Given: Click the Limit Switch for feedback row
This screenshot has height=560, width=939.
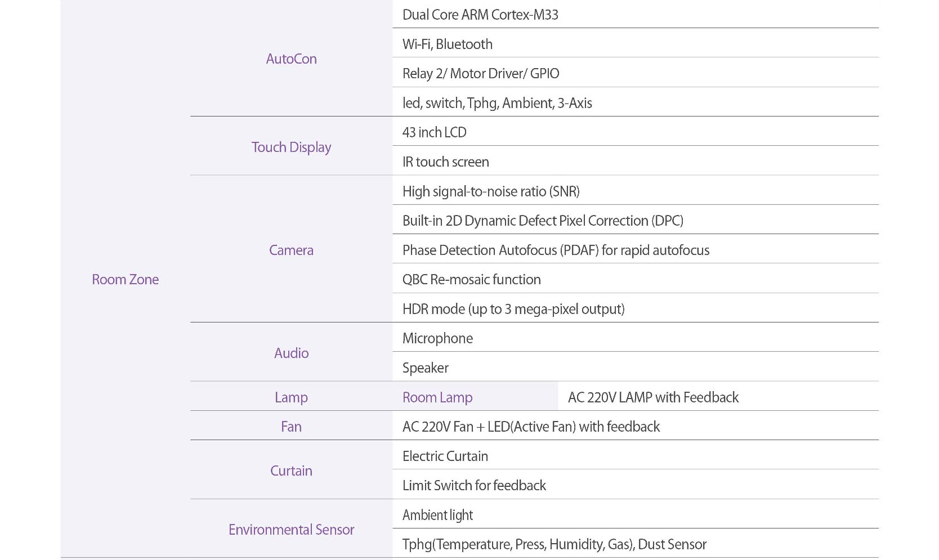Looking at the screenshot, I should [474, 485].
